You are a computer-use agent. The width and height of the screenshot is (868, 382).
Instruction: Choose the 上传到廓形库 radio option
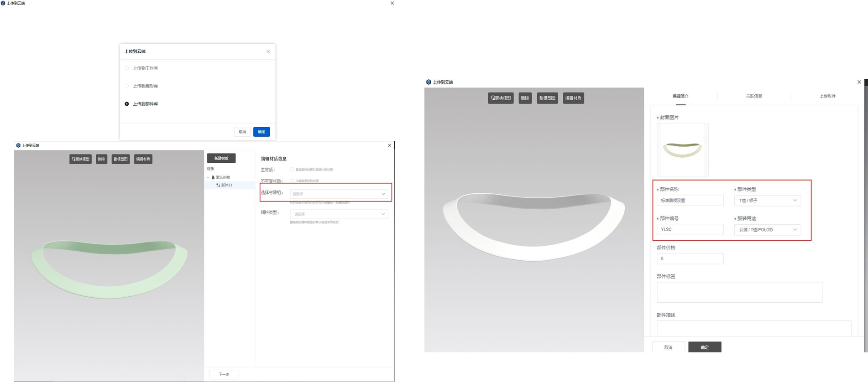coord(127,86)
